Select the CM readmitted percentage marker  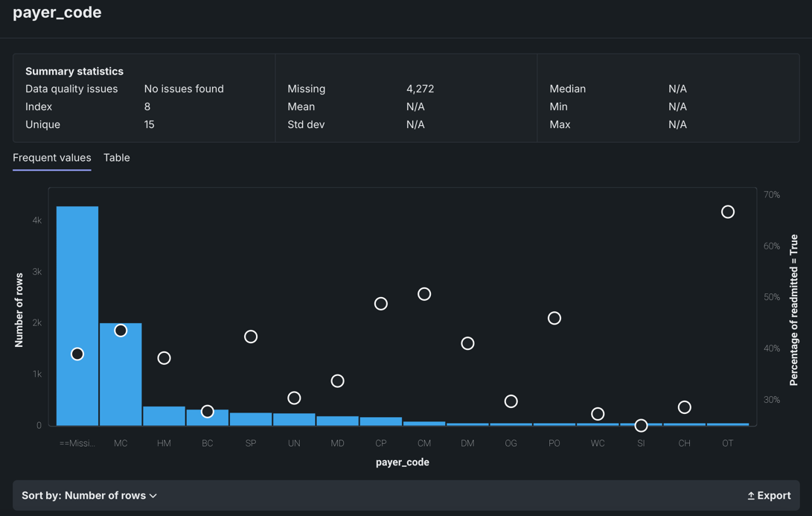424,294
